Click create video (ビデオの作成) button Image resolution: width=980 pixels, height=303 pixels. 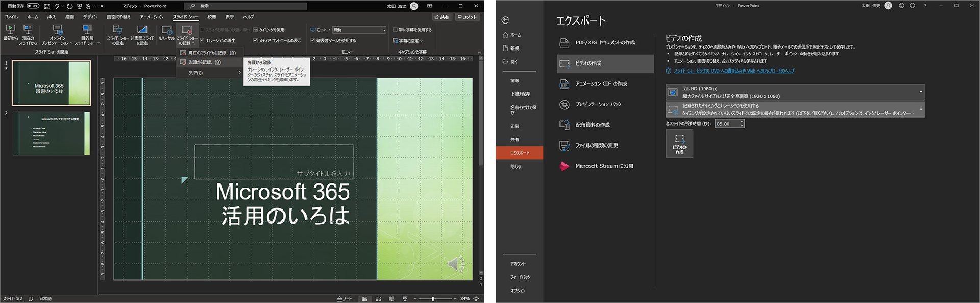pos(679,144)
